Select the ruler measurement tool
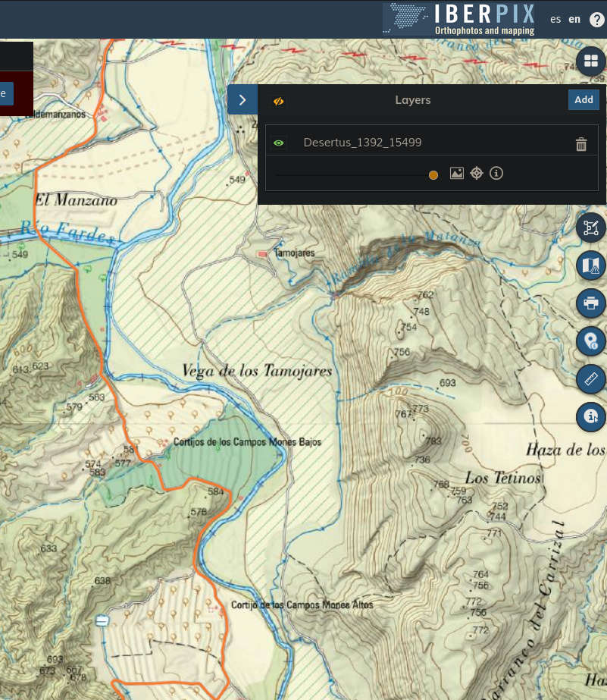The height and width of the screenshot is (700, 607). [x=591, y=378]
